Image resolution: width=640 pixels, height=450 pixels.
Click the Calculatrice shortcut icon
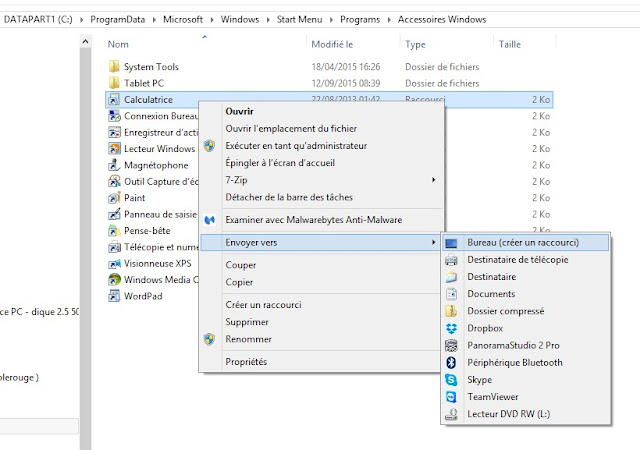tap(114, 99)
